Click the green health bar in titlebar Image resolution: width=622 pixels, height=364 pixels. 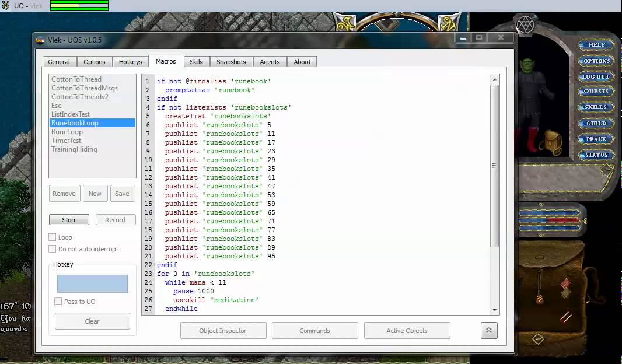(x=79, y=6)
